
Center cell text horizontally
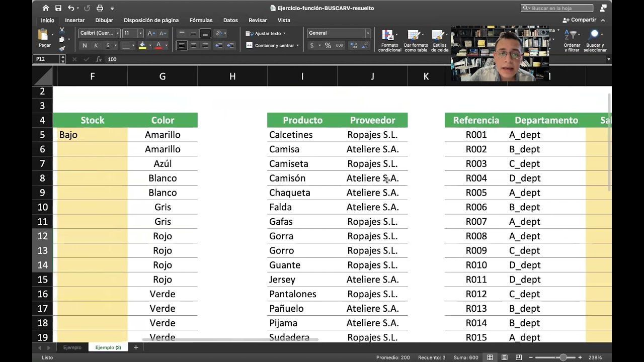pyautogui.click(x=193, y=45)
